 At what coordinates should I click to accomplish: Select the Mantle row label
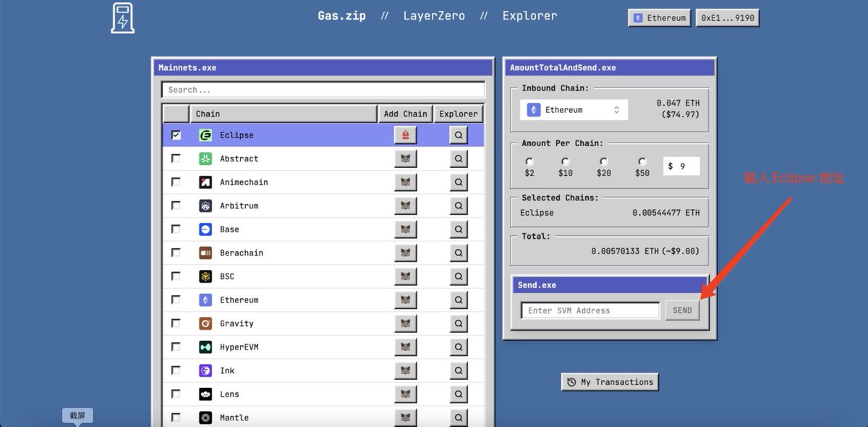234,418
